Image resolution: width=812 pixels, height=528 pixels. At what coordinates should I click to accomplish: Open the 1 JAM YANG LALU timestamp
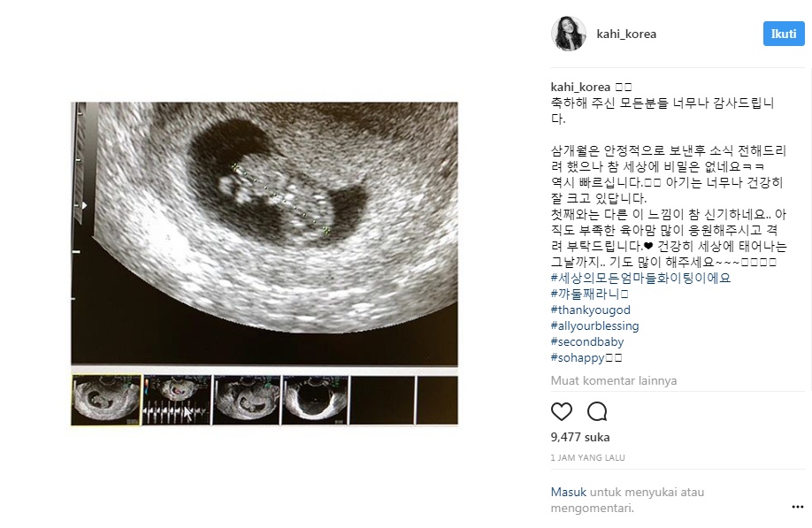click(587, 457)
